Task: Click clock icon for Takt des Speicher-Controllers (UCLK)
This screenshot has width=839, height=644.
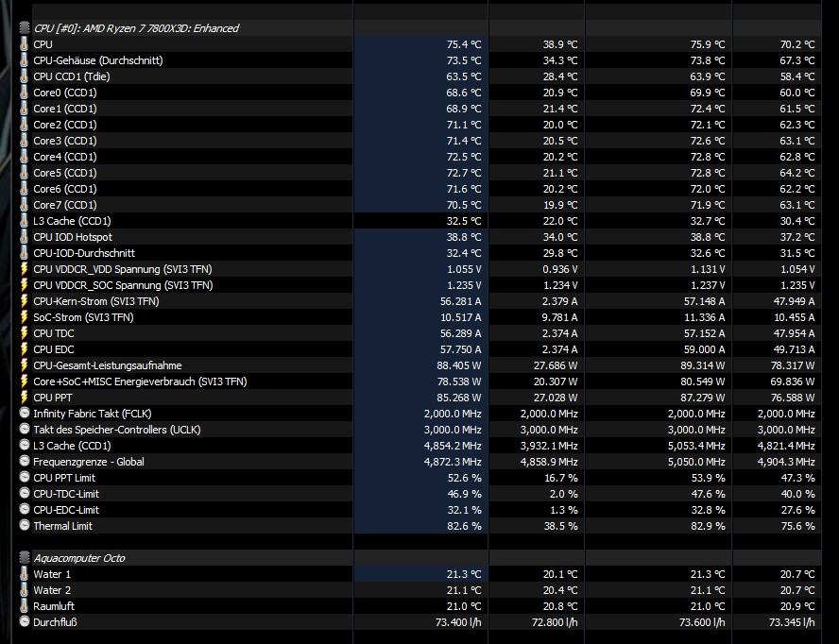Action: (x=24, y=429)
